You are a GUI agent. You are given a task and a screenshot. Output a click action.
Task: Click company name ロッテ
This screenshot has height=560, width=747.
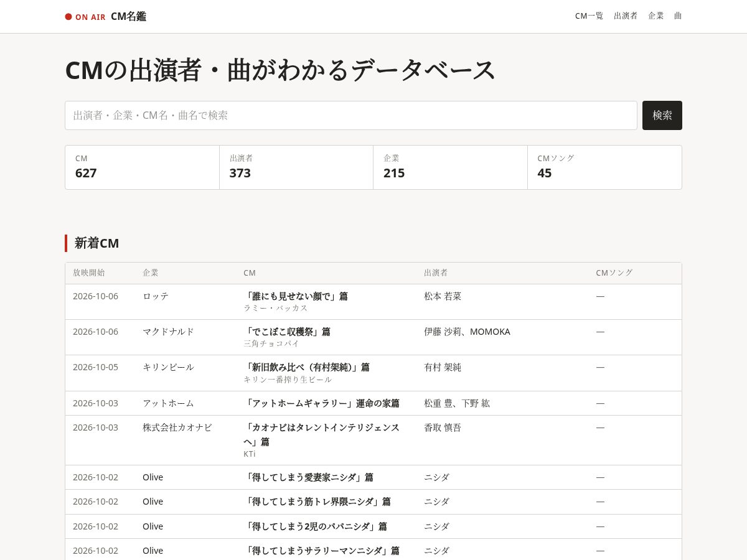[156, 296]
